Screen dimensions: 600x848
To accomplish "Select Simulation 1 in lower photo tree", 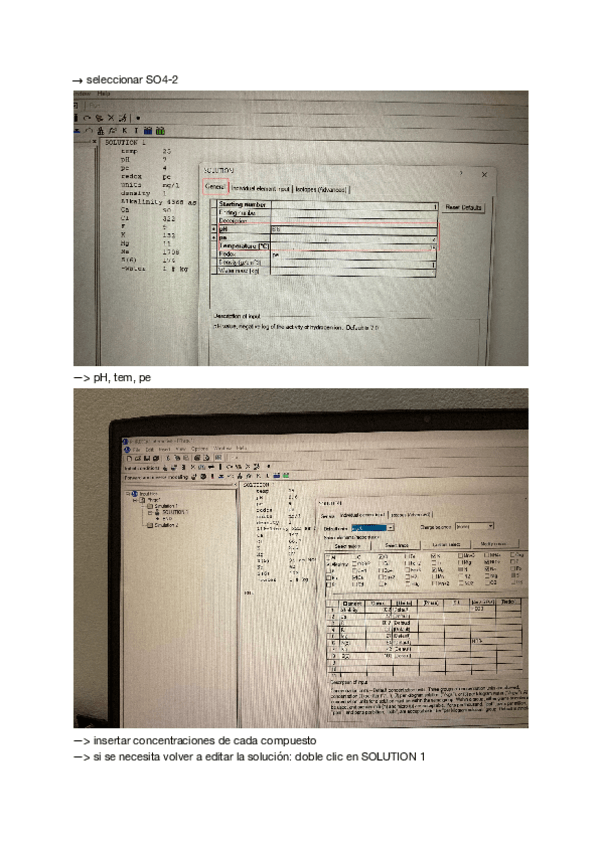I will point(166,506).
